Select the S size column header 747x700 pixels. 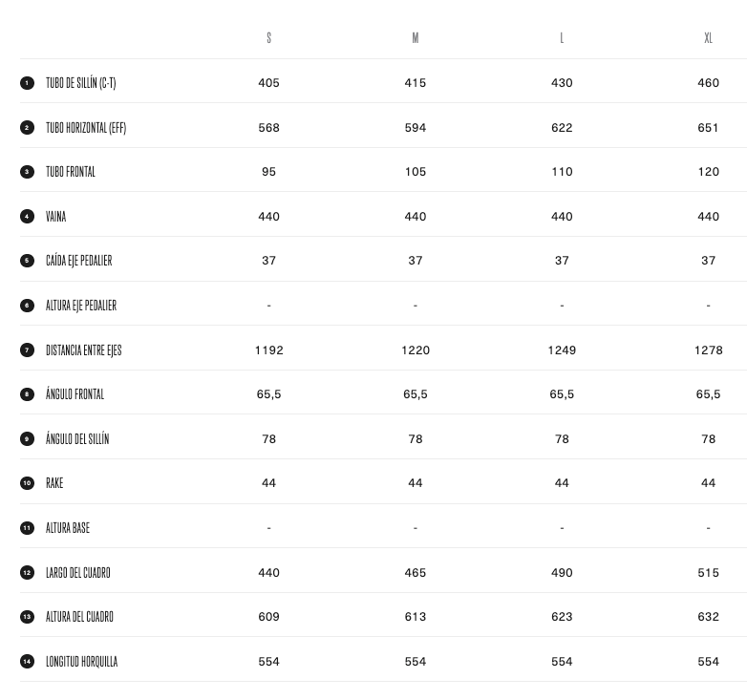[268, 38]
